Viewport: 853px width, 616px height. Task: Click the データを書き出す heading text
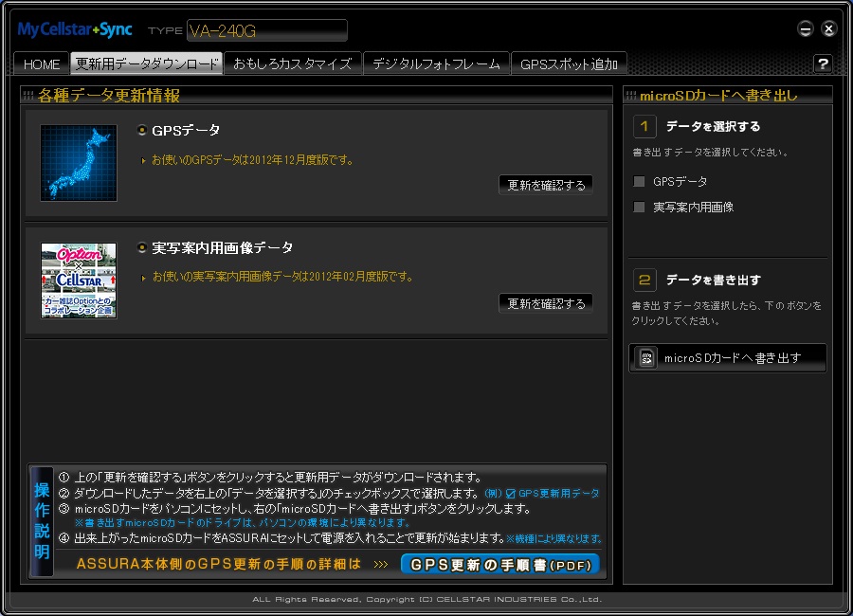click(x=713, y=280)
